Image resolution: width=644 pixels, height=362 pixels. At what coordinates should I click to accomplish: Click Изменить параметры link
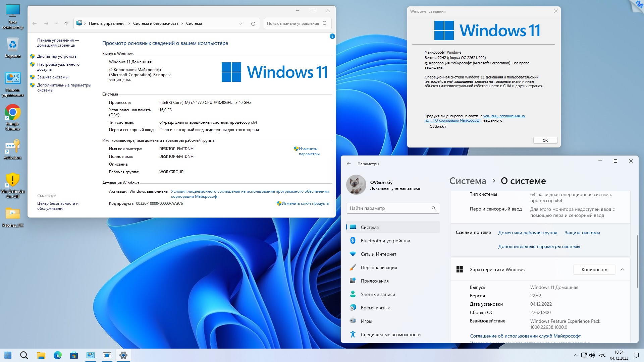click(309, 151)
